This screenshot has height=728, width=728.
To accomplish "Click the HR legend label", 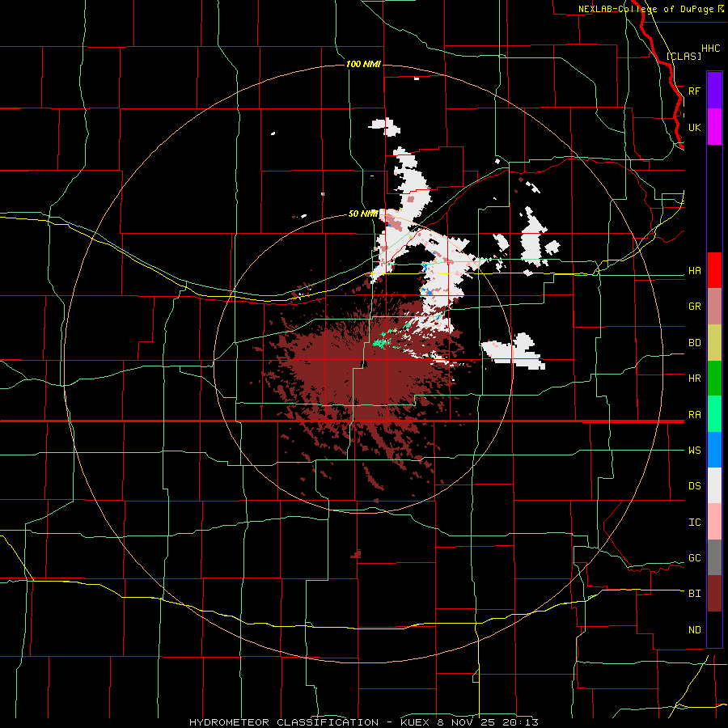I will [694, 379].
